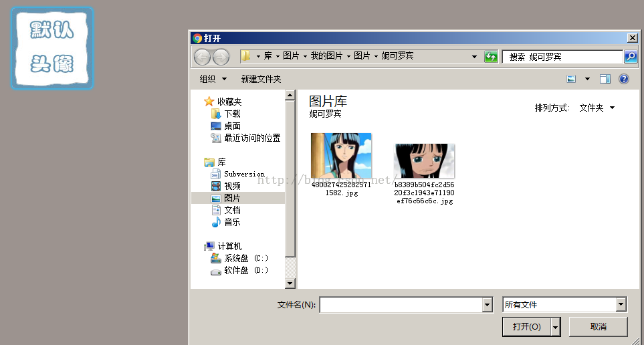
Task: Click the 打开(O) button
Action: coord(526,327)
